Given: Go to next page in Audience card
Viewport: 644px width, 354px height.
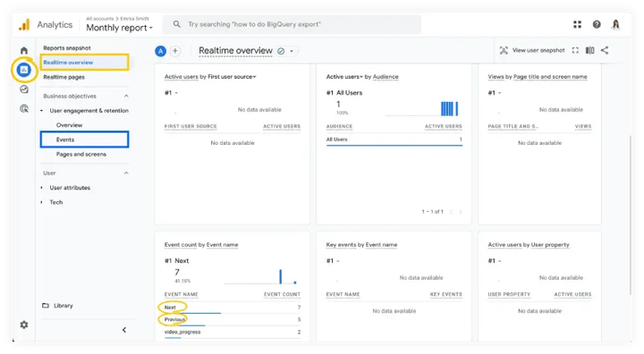Looking at the screenshot, I should point(461,212).
